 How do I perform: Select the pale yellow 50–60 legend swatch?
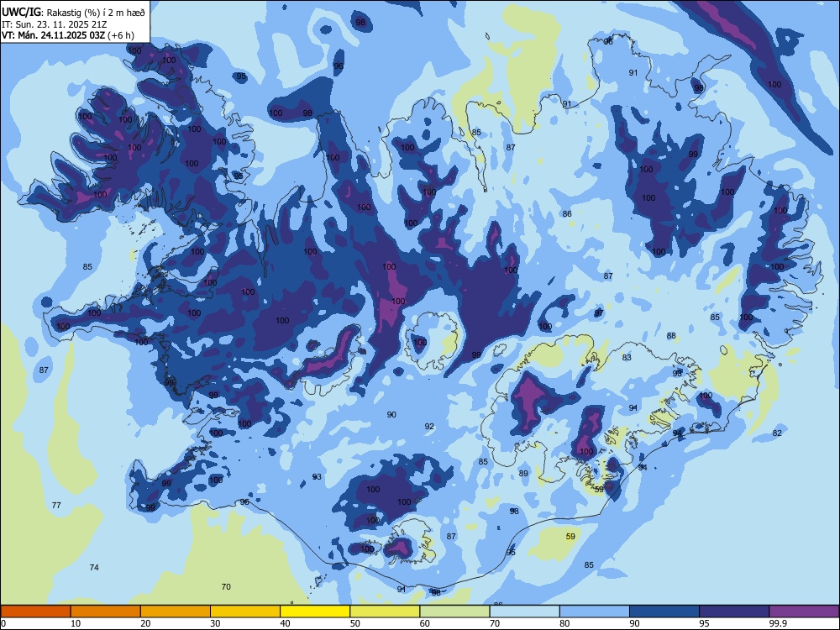[x=386, y=612]
